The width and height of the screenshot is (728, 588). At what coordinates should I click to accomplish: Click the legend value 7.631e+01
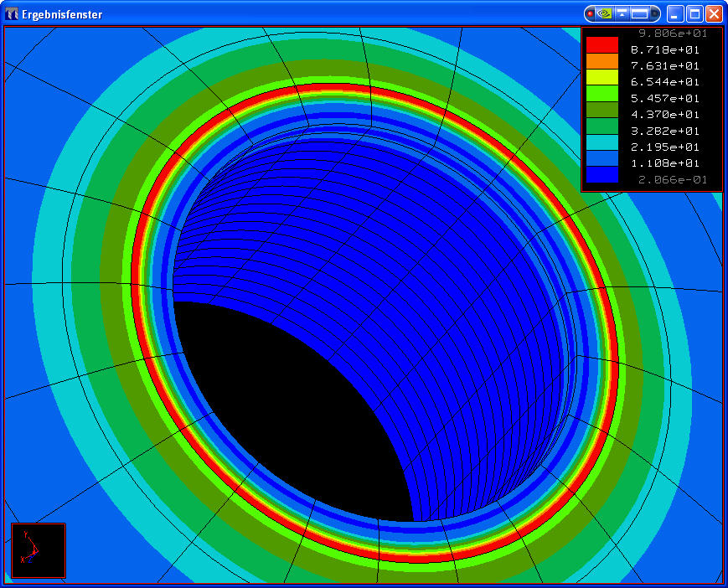[665, 66]
